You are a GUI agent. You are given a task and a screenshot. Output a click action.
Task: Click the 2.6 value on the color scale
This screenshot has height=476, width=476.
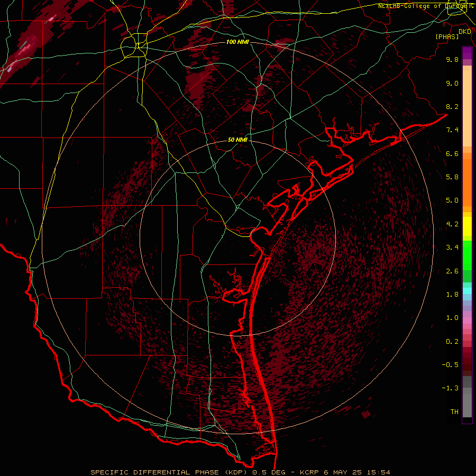point(452,271)
